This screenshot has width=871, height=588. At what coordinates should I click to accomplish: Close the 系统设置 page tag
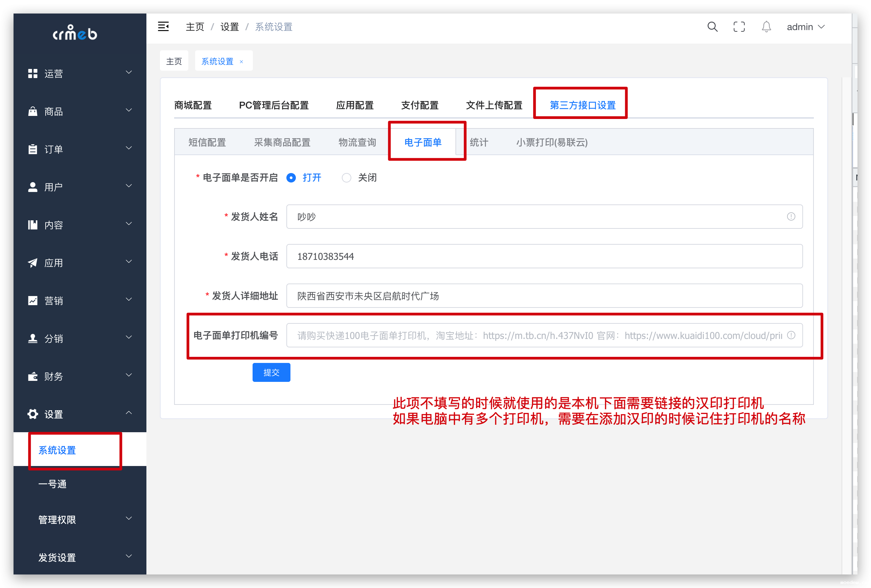click(x=241, y=62)
